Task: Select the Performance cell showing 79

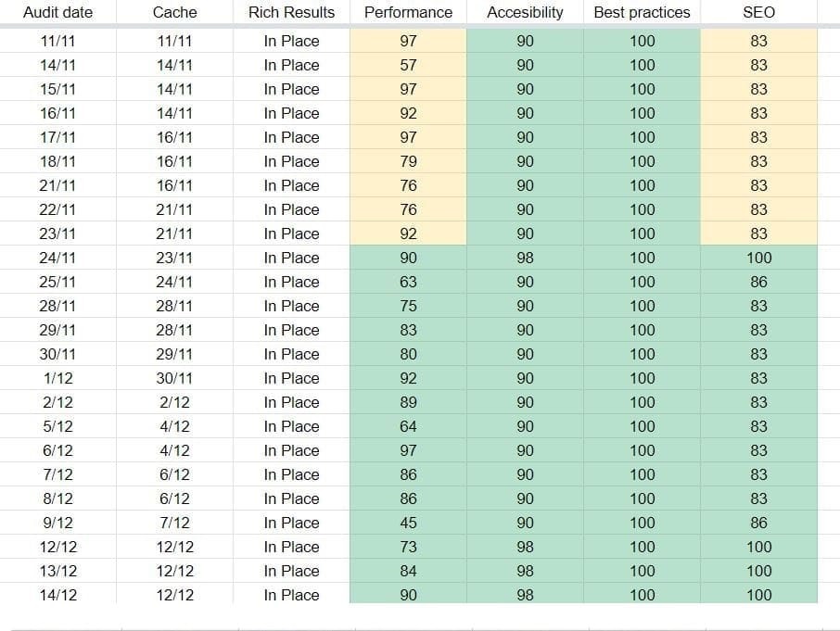Action: pyautogui.click(x=408, y=161)
